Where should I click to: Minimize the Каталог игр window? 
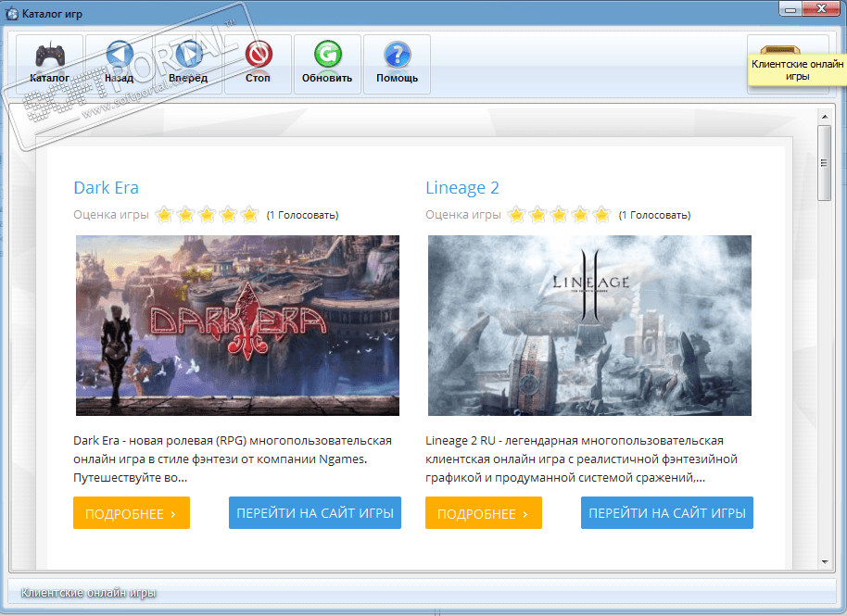[790, 9]
